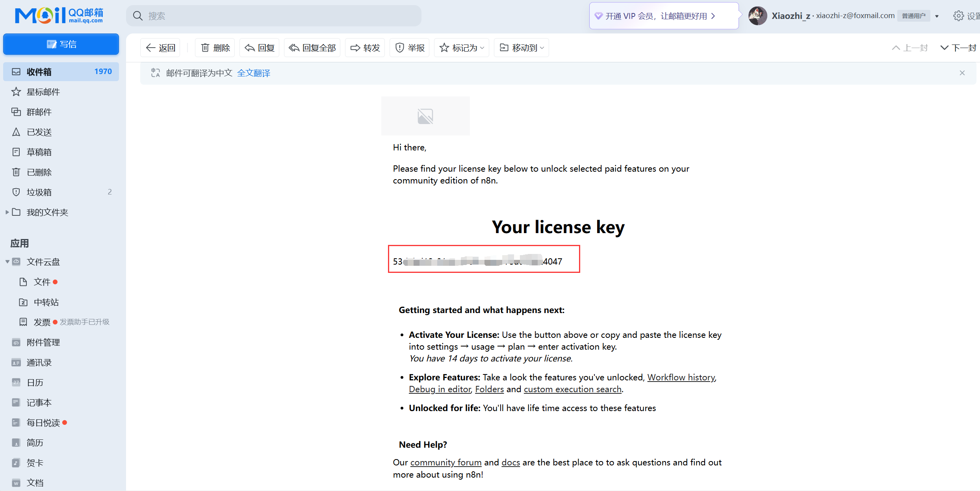The width and height of the screenshot is (980, 491).
Task: Expand the My Folders tree arrow
Action: 7,212
